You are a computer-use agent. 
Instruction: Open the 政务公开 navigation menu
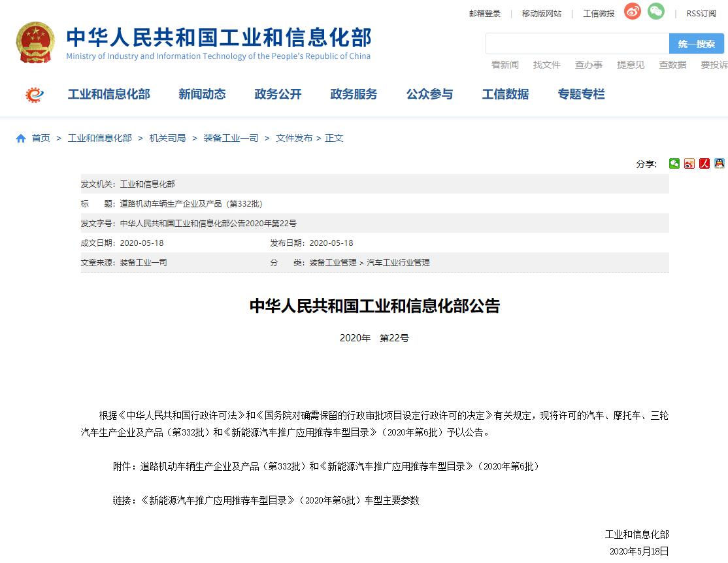click(278, 94)
